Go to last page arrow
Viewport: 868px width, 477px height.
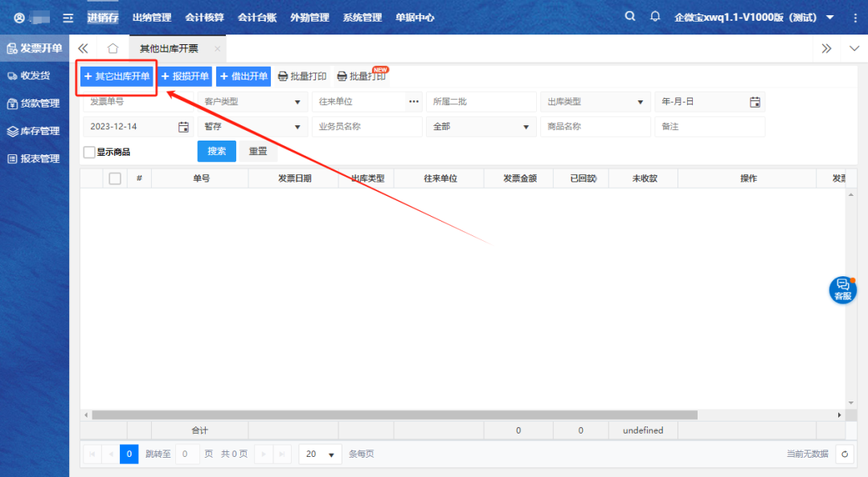[x=282, y=455]
